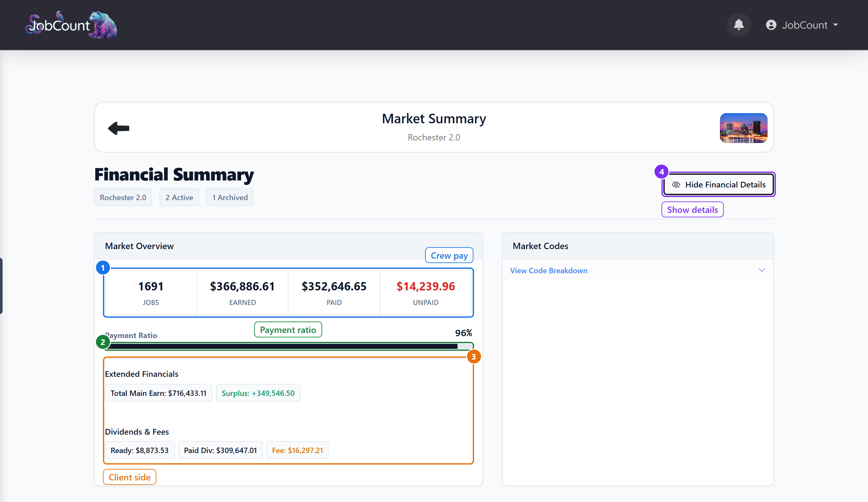Click the Surplus: +349,546.50 chip
868x502 pixels.
point(258,393)
